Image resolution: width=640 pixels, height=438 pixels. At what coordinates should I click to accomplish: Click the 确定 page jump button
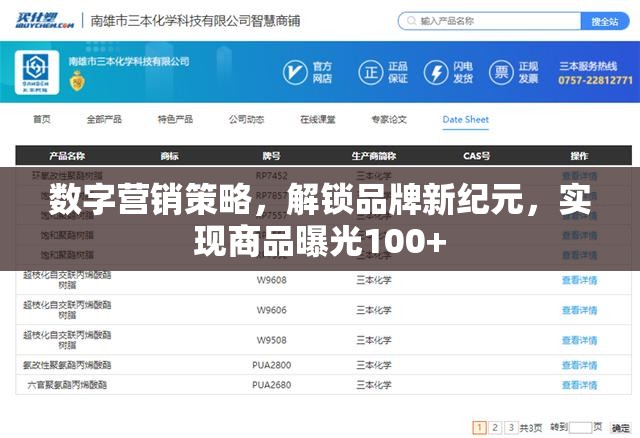pos(620,428)
